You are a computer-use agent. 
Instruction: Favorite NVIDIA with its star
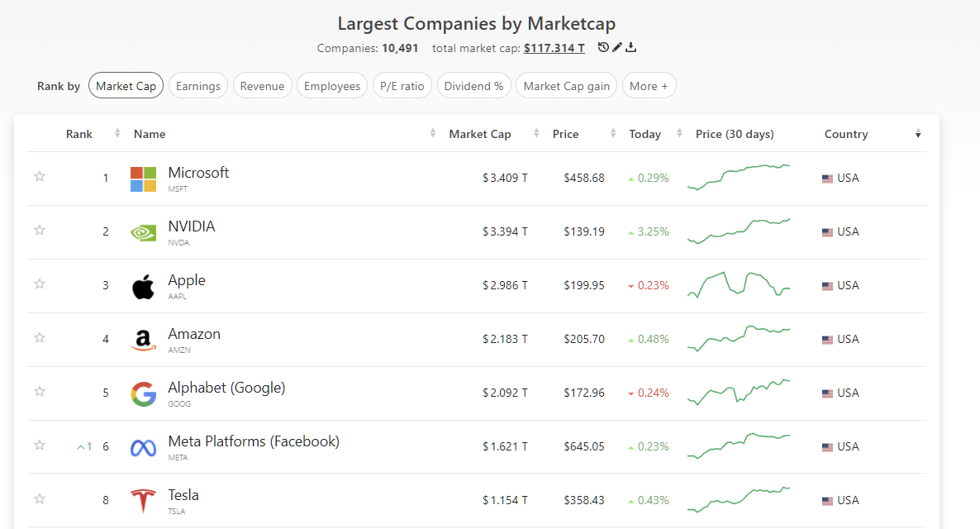(x=40, y=230)
